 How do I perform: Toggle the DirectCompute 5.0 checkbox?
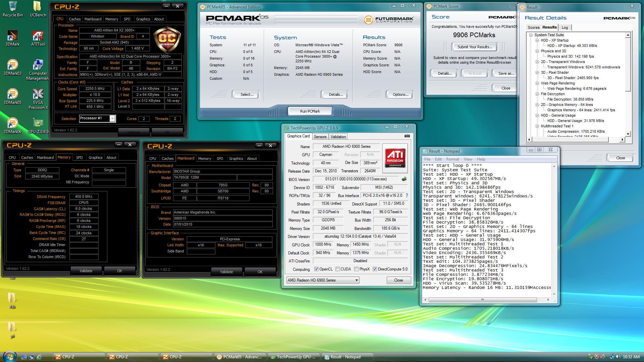(x=375, y=269)
